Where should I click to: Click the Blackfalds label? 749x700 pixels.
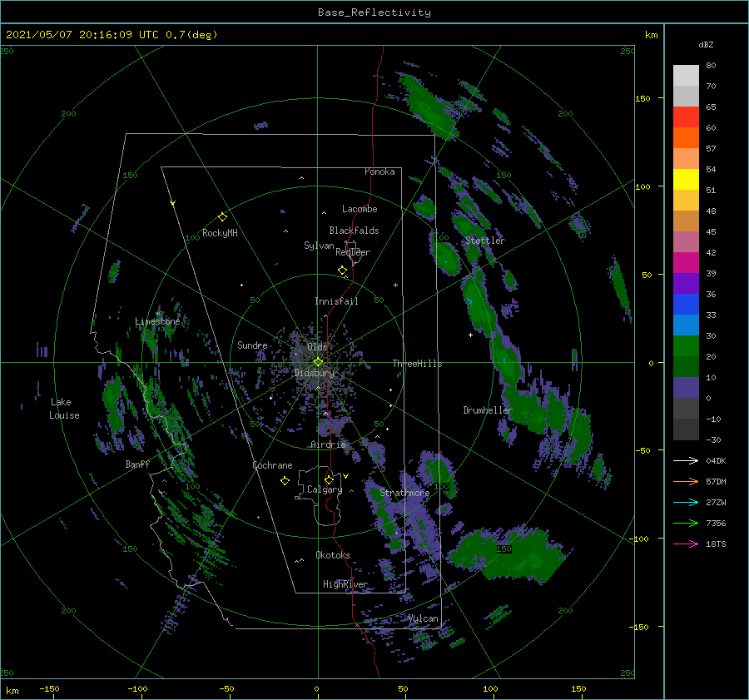tap(354, 231)
